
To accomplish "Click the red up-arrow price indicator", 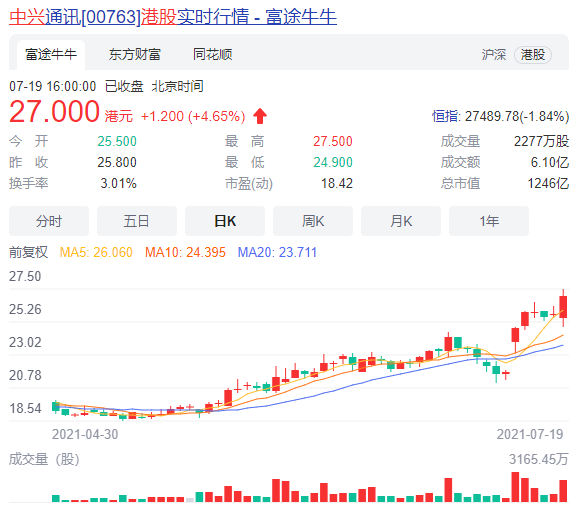I will [x=260, y=116].
